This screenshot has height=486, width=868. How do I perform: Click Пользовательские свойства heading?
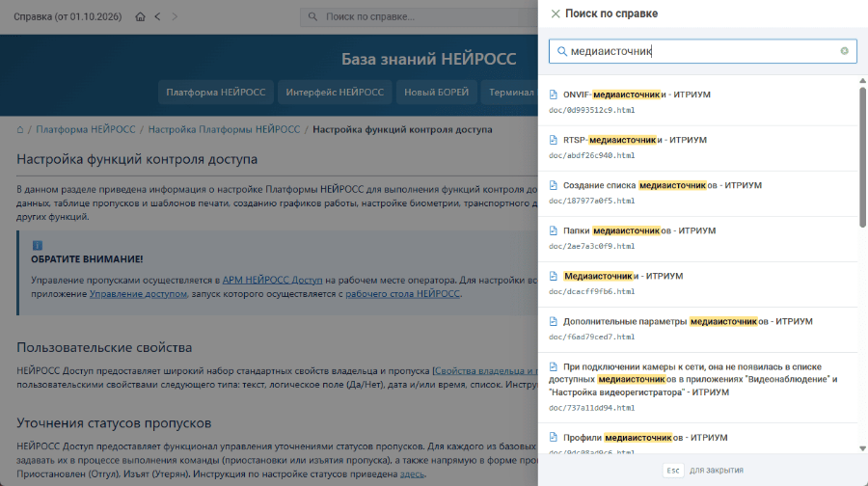[104, 347]
